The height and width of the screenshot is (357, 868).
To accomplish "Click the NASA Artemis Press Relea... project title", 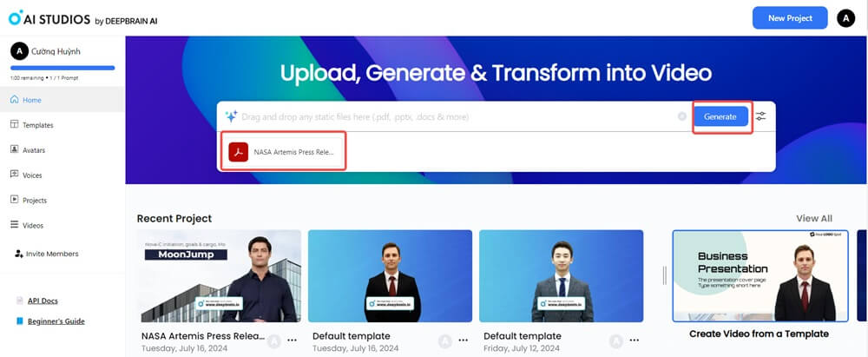I will tap(203, 336).
